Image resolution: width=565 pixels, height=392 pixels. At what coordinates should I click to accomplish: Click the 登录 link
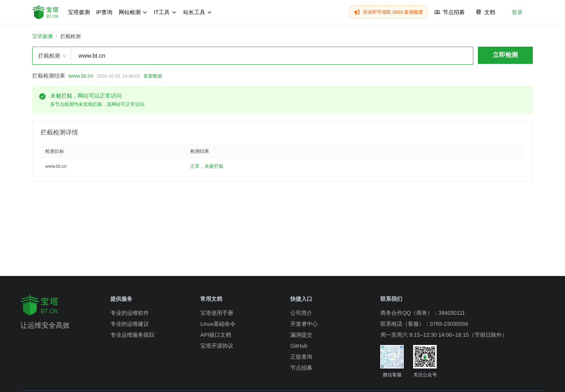(517, 13)
